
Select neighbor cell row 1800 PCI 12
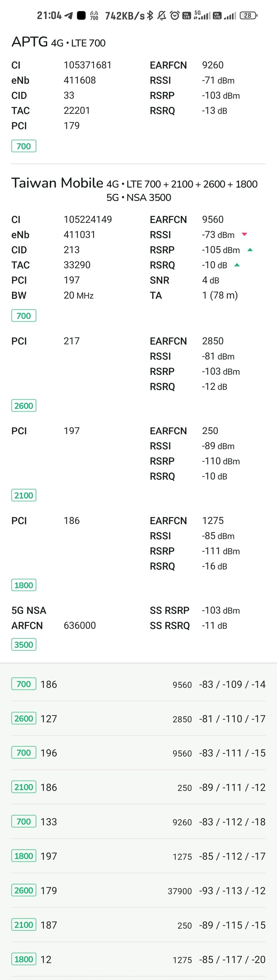coord(138,959)
